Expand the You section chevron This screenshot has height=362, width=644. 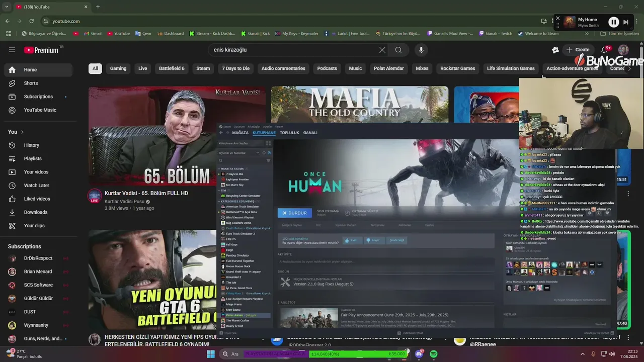[x=22, y=132]
